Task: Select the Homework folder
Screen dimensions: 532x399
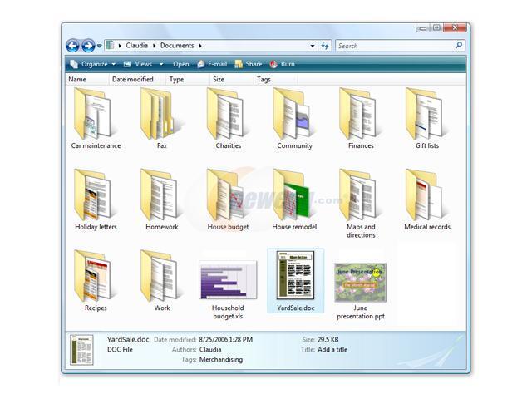Action: 162,199
